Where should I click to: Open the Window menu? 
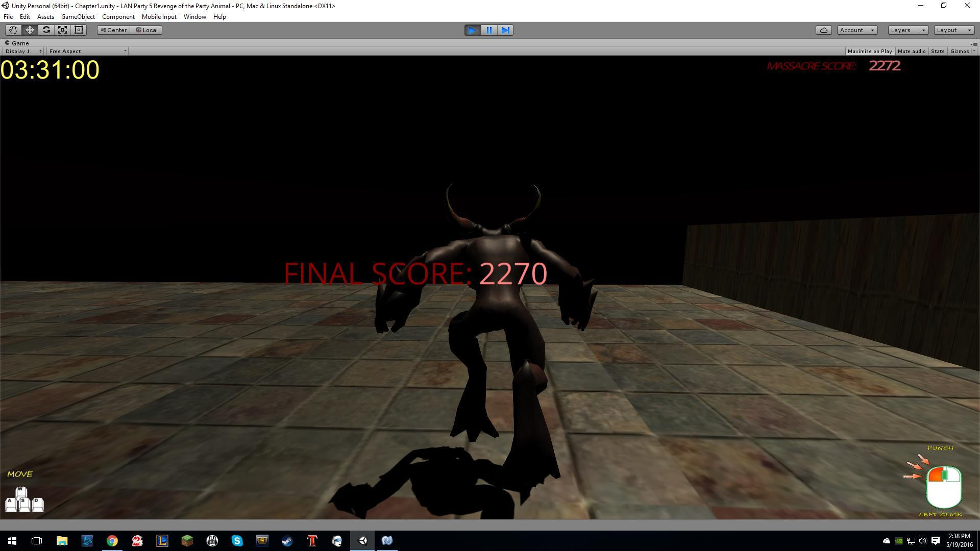194,17
